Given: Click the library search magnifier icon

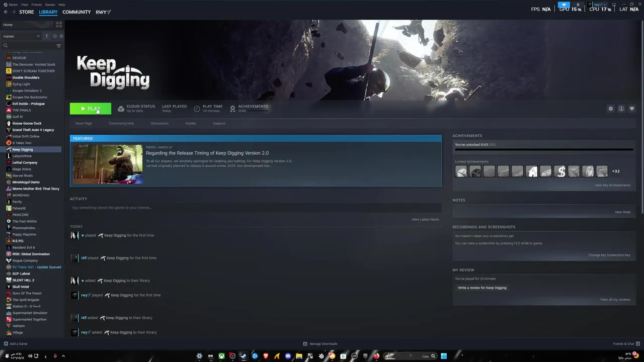Looking at the screenshot, I should coord(6,46).
